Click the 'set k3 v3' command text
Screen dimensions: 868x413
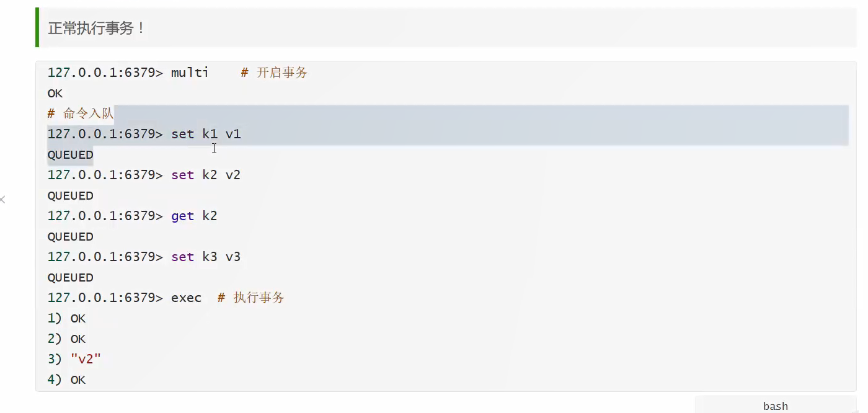point(206,257)
